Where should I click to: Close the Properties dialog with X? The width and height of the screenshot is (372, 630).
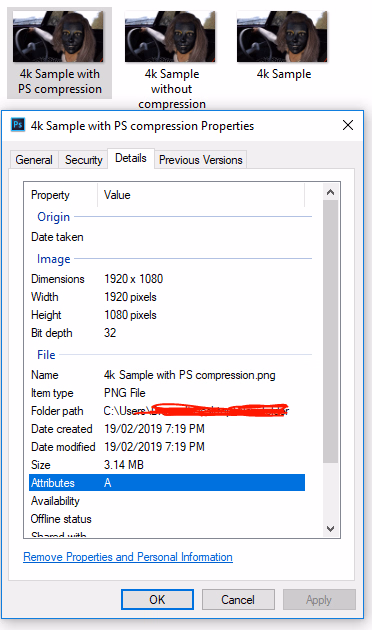pos(348,125)
